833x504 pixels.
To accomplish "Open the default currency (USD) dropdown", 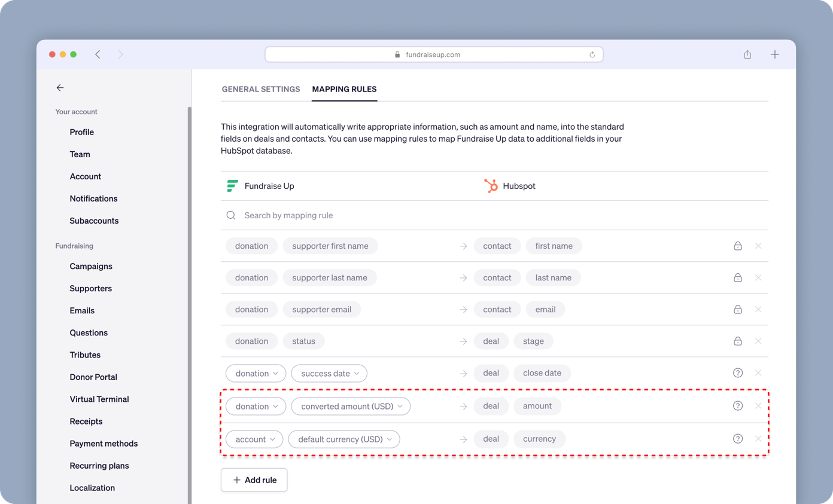I will 344,439.
